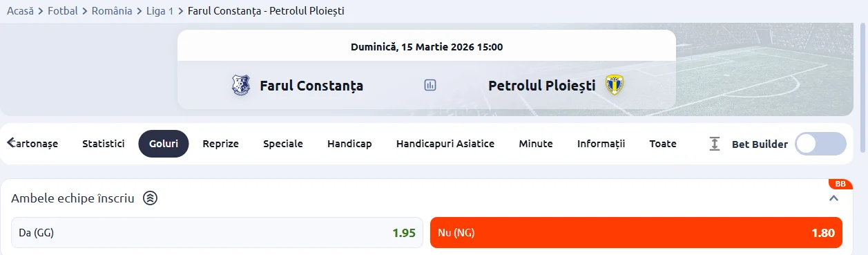
Task: Go to the Minute tab
Action: pos(536,144)
